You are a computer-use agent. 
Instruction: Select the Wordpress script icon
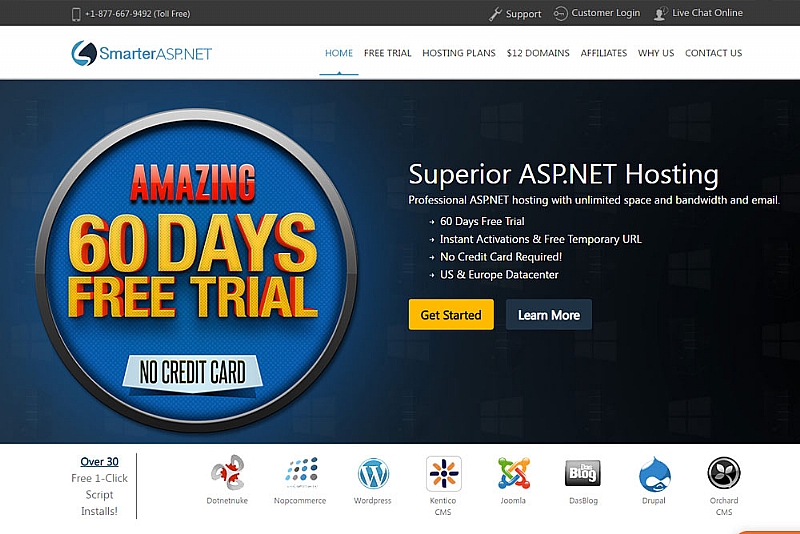point(373,473)
